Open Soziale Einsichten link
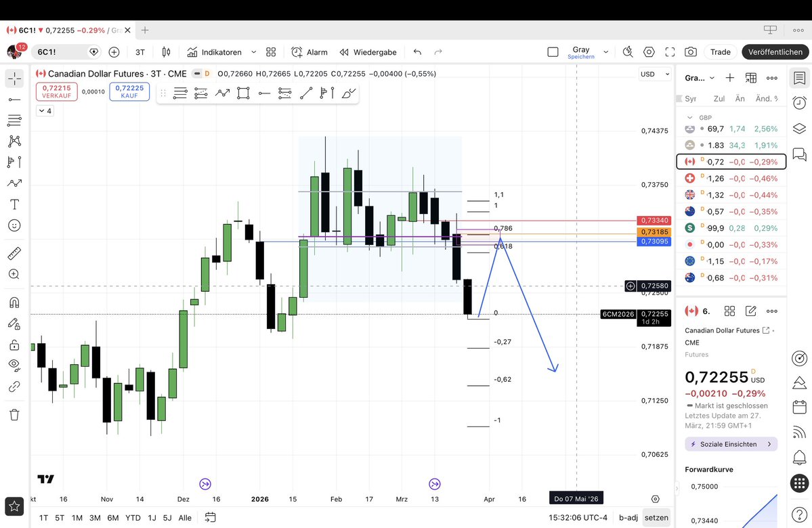 [731, 444]
